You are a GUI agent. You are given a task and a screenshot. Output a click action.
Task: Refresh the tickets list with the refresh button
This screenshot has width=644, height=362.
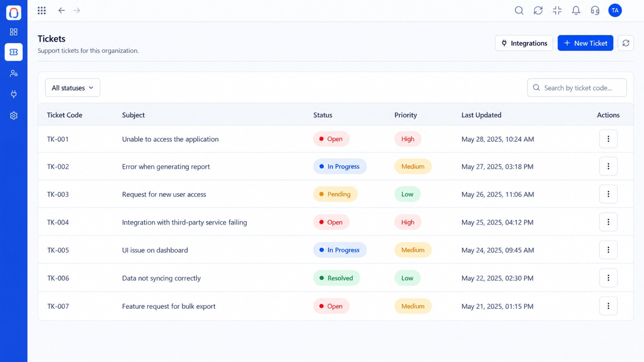[626, 43]
